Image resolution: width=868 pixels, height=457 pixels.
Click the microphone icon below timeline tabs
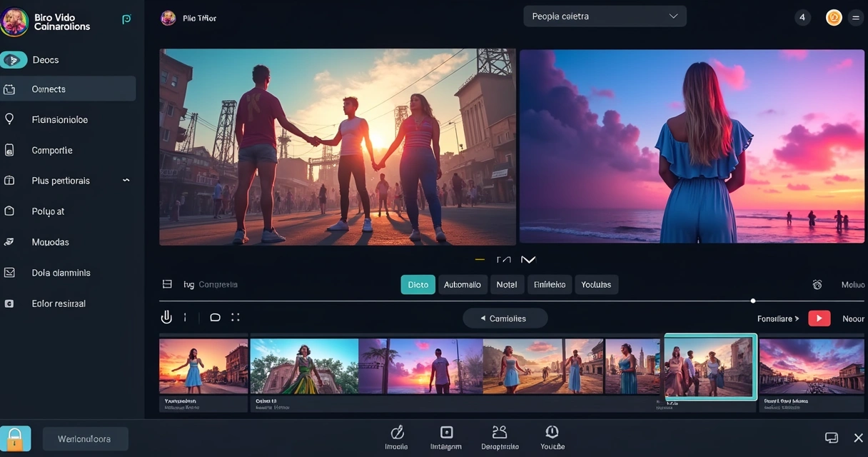tap(166, 316)
